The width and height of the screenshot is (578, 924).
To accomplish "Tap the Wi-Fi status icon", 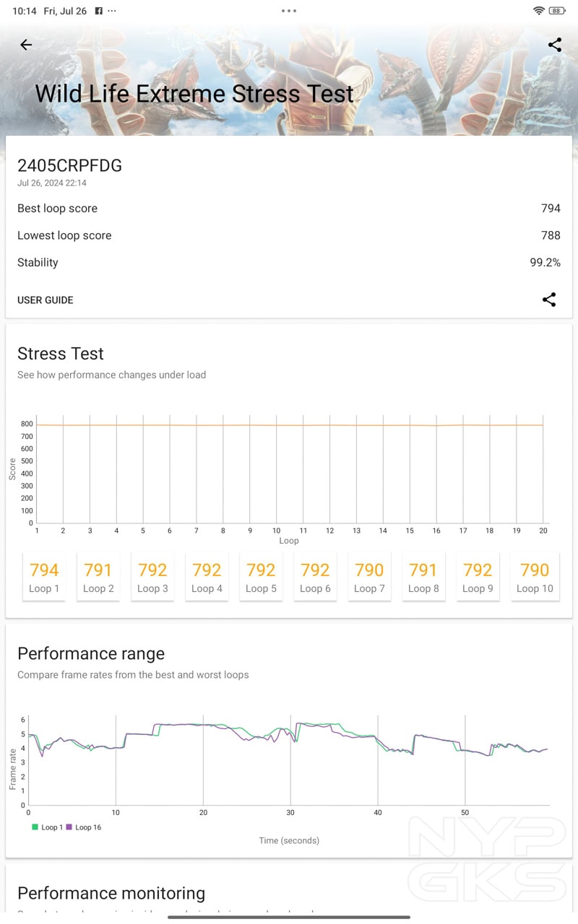I will pos(538,11).
